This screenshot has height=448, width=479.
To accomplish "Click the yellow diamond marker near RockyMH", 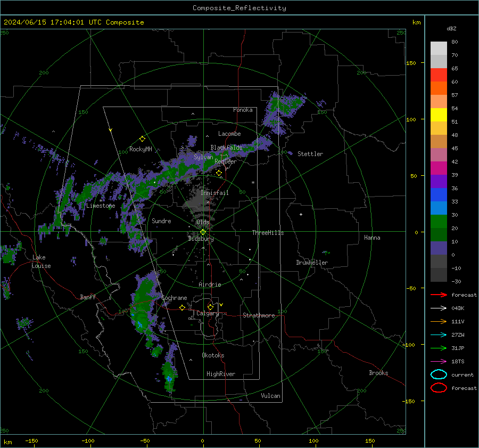I will coord(142,139).
